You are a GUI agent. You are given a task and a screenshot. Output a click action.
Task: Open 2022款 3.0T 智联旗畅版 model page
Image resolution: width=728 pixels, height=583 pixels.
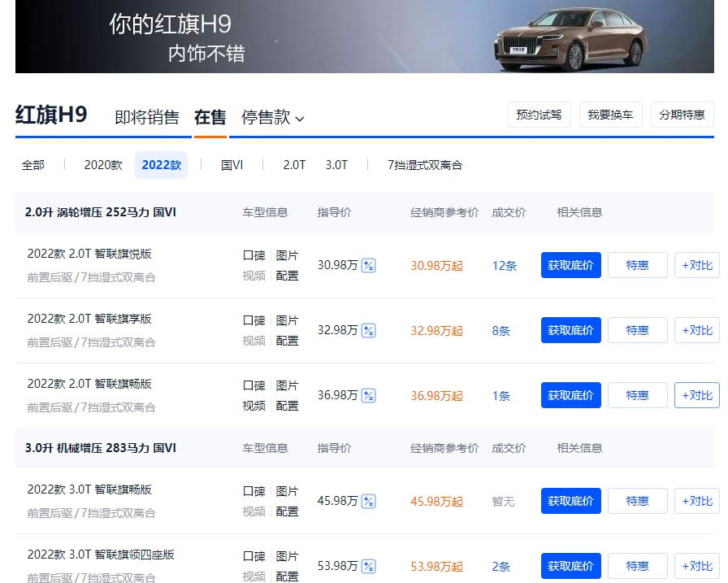pos(89,489)
